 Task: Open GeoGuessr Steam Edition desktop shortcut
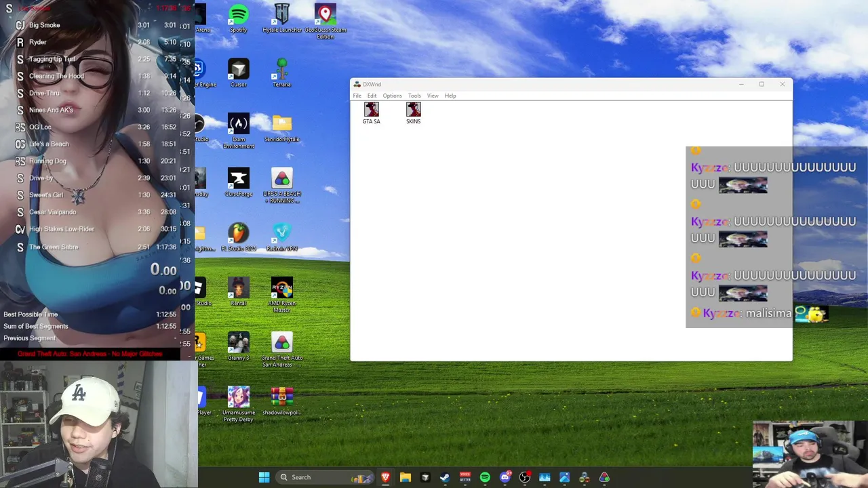click(x=325, y=22)
